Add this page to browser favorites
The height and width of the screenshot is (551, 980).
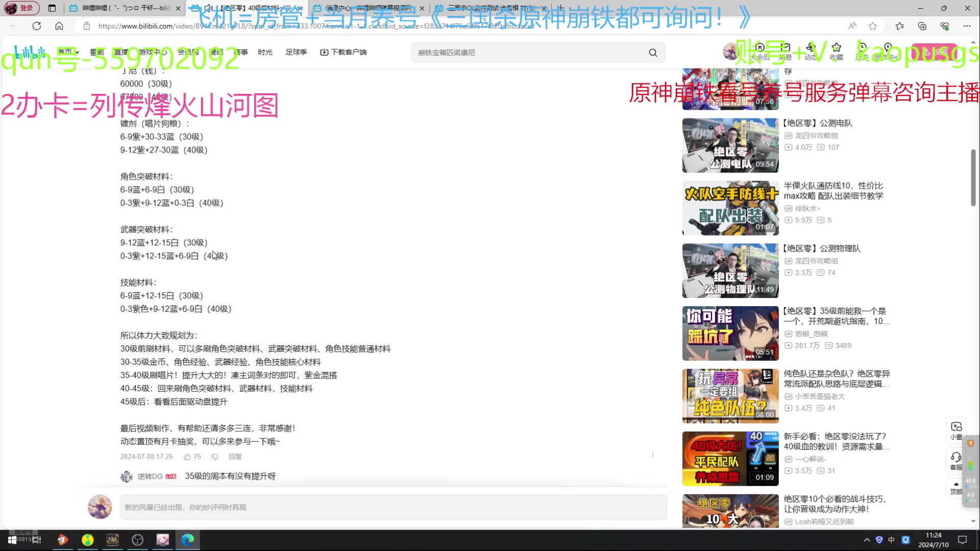[873, 26]
